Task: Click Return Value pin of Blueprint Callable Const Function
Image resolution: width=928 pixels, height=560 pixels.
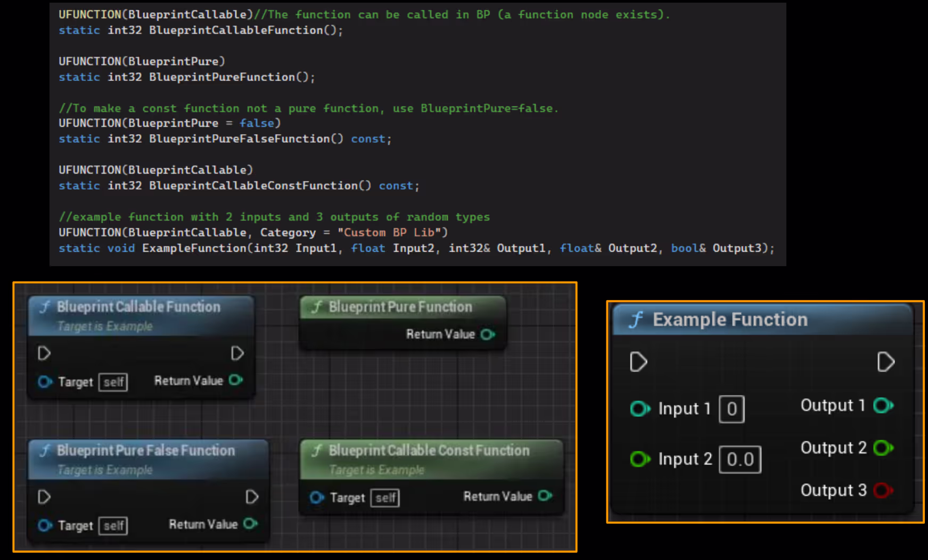Action: 545,496
